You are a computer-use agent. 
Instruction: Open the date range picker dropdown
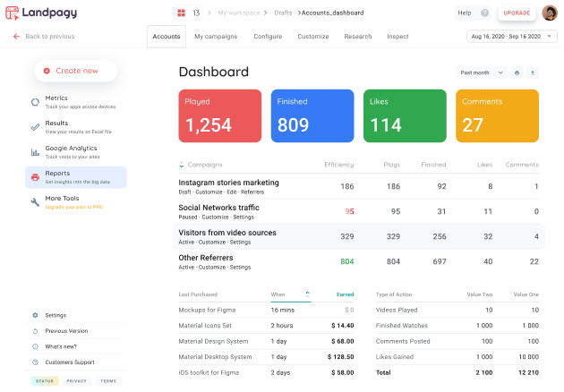click(x=504, y=37)
